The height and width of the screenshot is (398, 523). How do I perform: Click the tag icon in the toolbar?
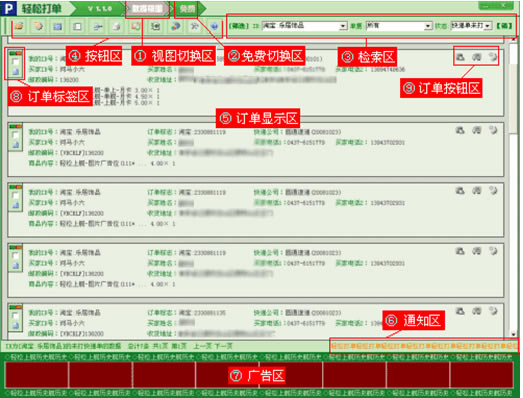pyautogui.click(x=38, y=26)
